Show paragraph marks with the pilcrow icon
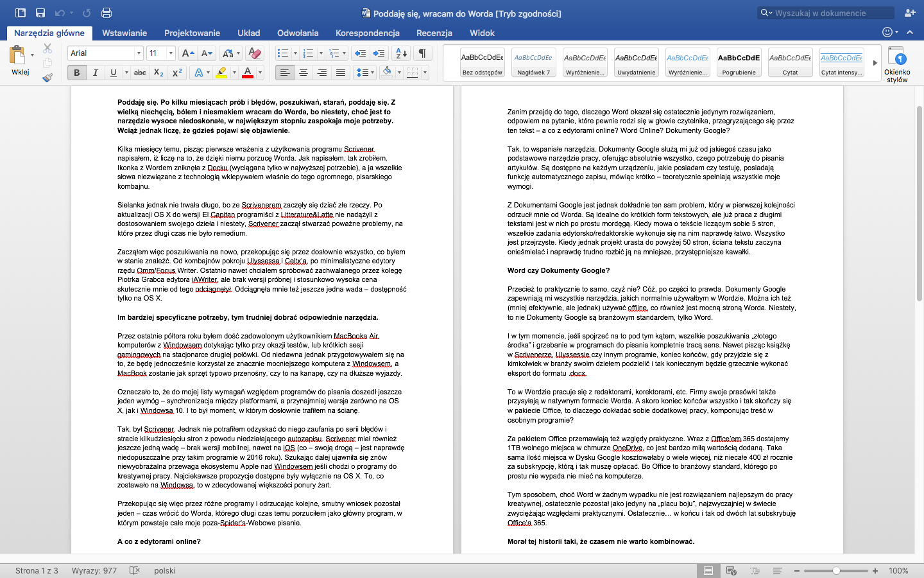The height and width of the screenshot is (578, 924). 422,53
